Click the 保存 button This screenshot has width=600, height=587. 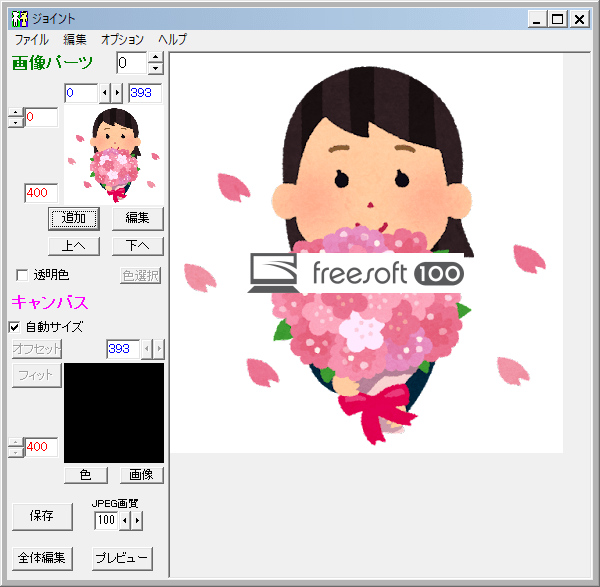pos(42,517)
